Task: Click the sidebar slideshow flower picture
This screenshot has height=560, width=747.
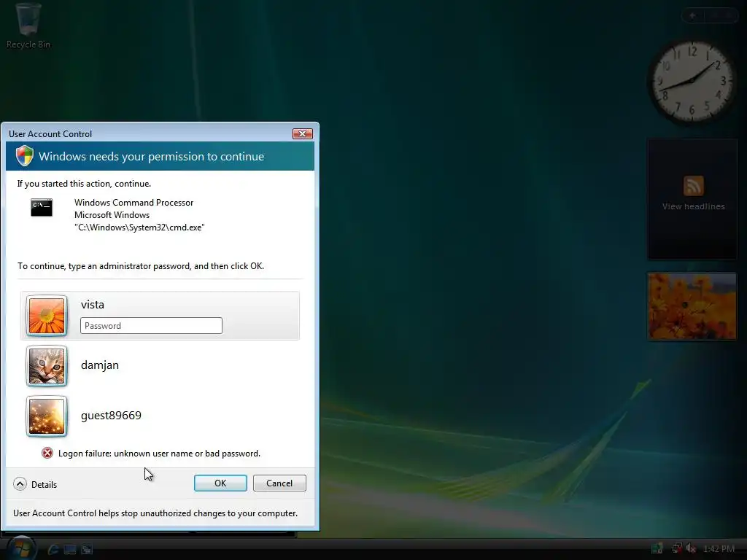Action: tap(692, 306)
